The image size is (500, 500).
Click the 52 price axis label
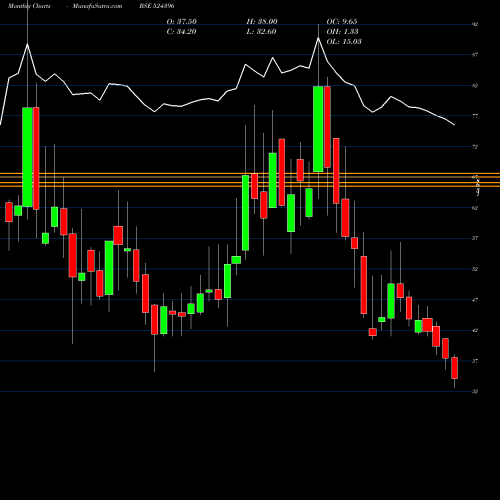(475, 269)
